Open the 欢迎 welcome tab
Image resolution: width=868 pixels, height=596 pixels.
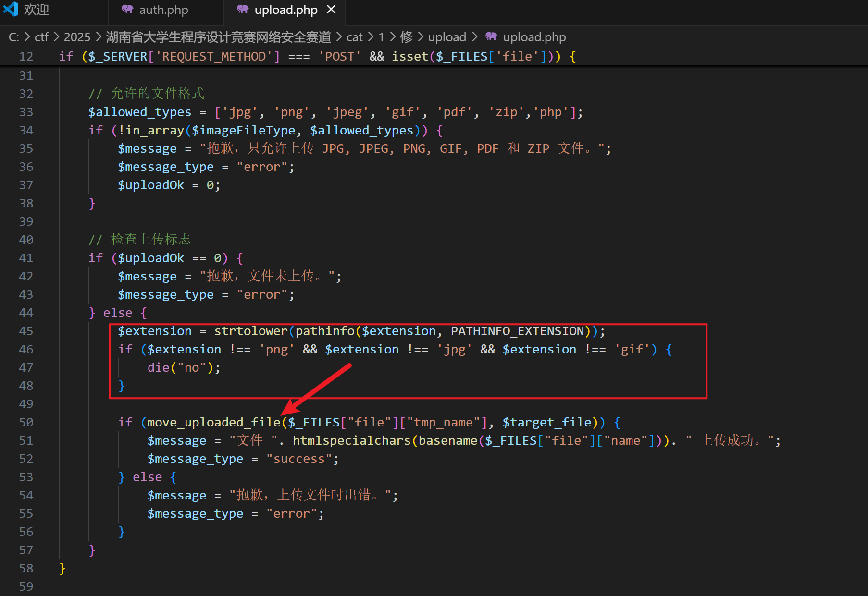click(x=37, y=10)
